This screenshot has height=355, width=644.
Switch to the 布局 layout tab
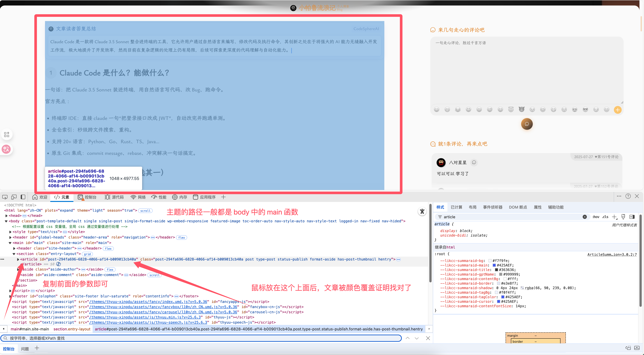[473, 207]
